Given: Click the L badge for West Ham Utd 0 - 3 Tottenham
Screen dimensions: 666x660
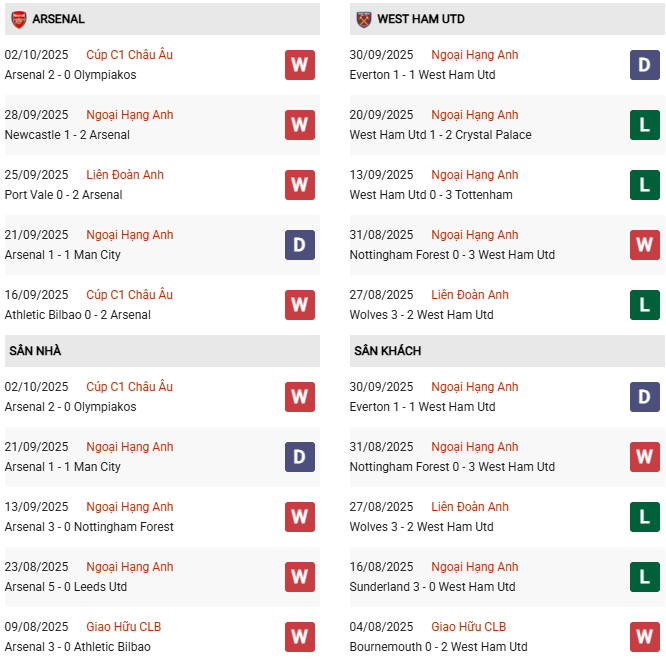Looking at the screenshot, I should [644, 185].
